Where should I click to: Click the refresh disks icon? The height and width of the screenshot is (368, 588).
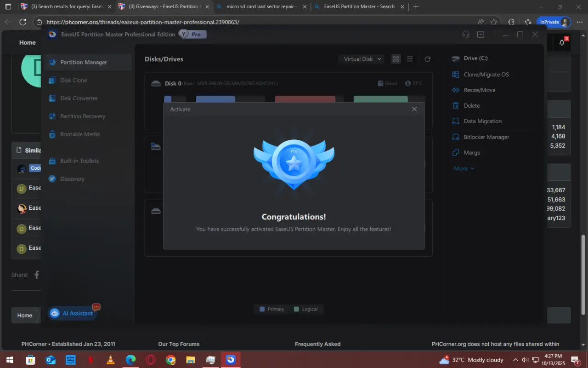coord(427,59)
